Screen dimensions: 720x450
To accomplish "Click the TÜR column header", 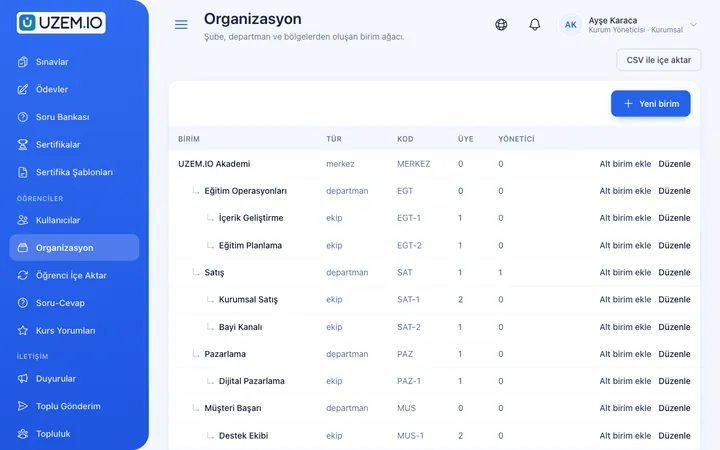I will point(334,139).
